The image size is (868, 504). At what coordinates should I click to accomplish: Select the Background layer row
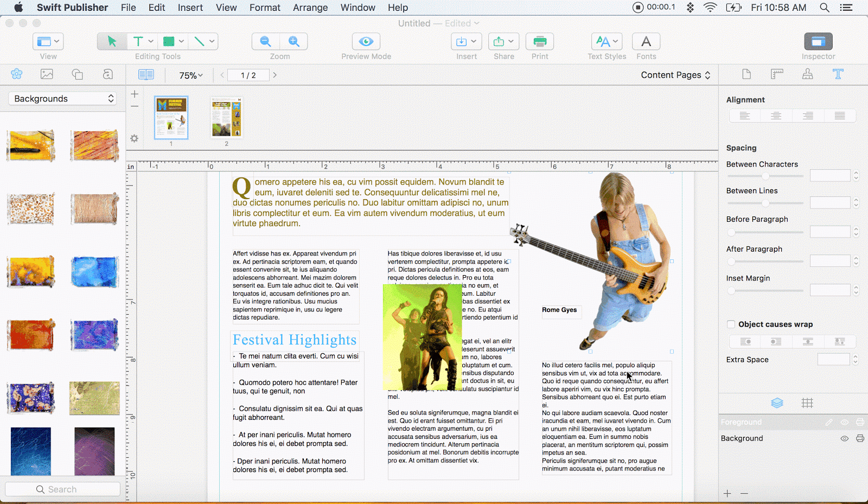(793, 438)
